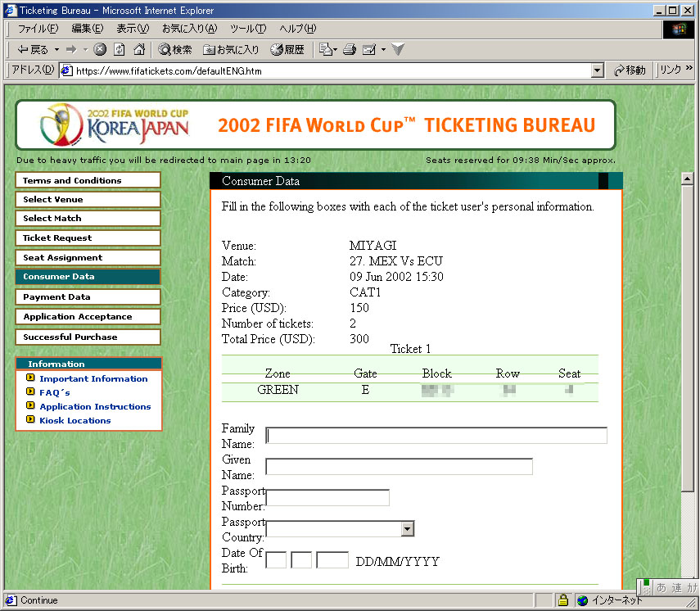This screenshot has width=700, height=611.
Task: Open the View (表示) menu
Action: [x=133, y=29]
